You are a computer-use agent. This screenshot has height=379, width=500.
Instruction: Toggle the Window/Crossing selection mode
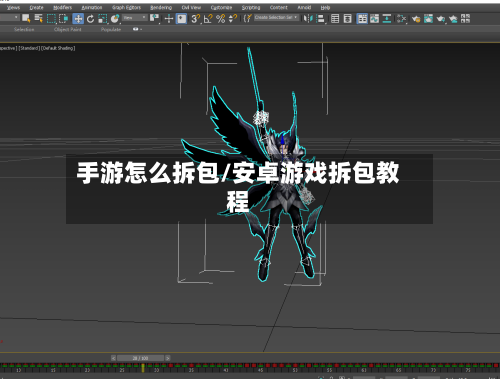[x=63, y=18]
